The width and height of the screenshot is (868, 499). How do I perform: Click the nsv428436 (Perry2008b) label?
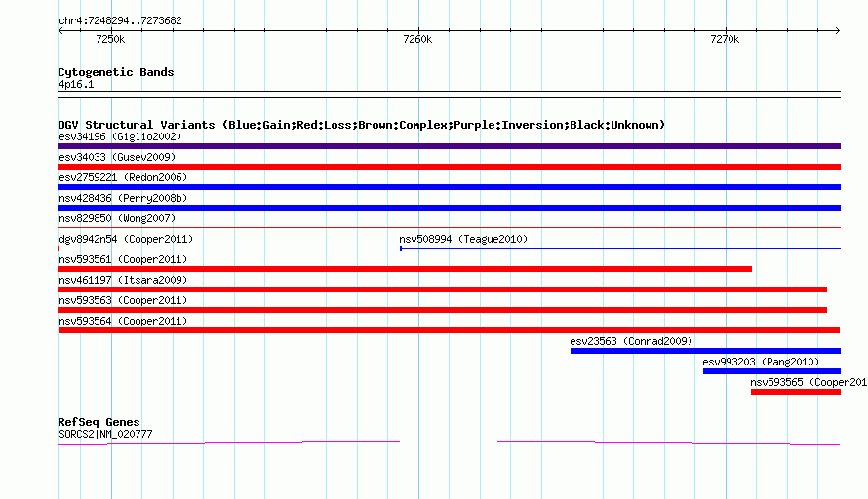pos(123,198)
